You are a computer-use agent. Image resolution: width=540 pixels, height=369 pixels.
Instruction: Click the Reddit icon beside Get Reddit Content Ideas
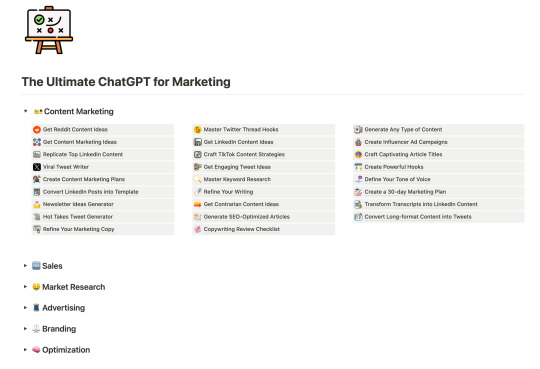pos(37,130)
